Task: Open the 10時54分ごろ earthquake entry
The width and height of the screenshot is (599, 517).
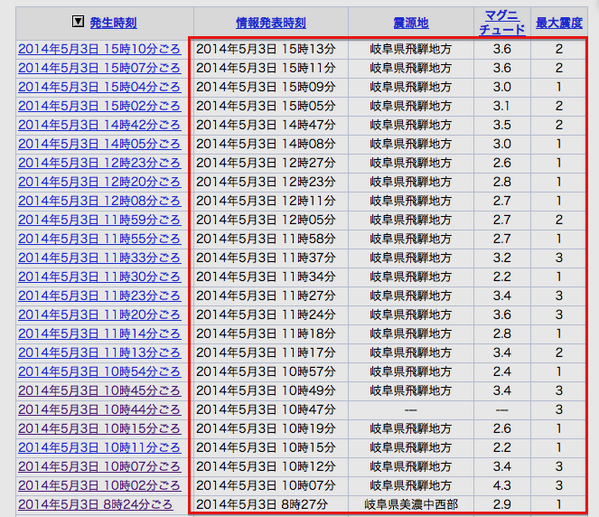Action: point(99,372)
